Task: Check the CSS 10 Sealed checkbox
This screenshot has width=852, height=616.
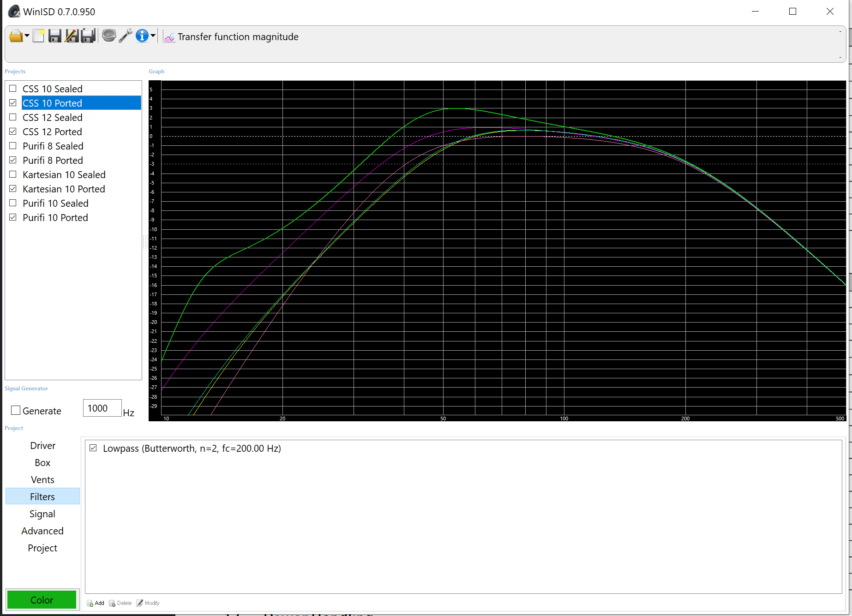Action: [x=13, y=89]
